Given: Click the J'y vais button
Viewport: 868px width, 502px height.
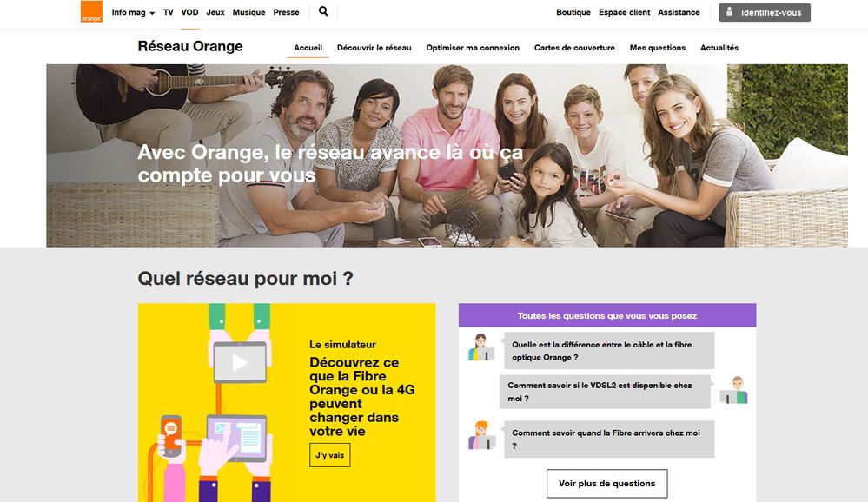Looking at the screenshot, I should coord(330,455).
